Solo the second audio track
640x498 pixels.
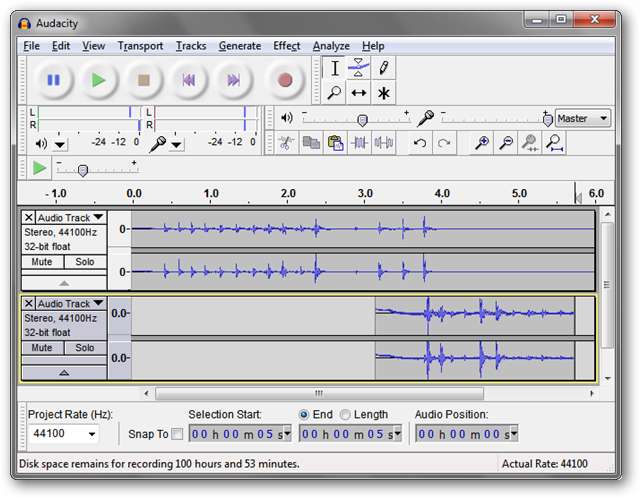click(85, 348)
